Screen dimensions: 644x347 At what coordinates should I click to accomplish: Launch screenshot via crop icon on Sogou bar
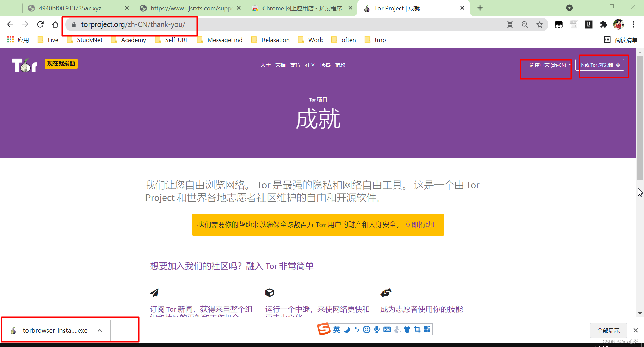tap(417, 329)
